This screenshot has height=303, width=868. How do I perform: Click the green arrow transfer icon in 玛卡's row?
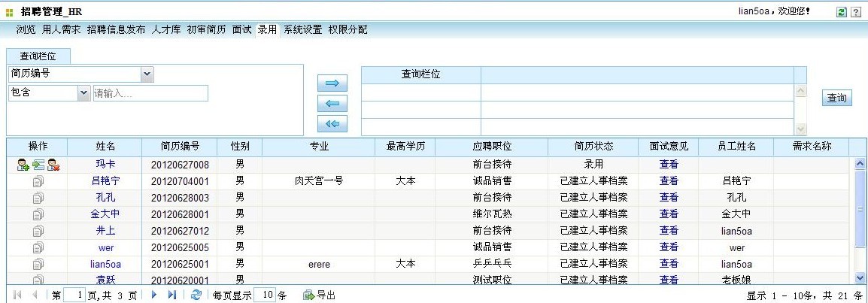coord(38,165)
